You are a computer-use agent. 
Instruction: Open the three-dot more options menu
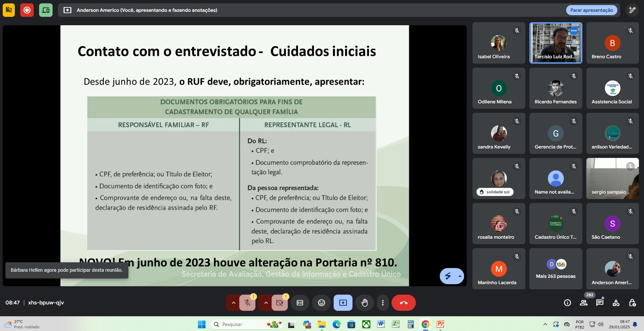[x=382, y=303]
